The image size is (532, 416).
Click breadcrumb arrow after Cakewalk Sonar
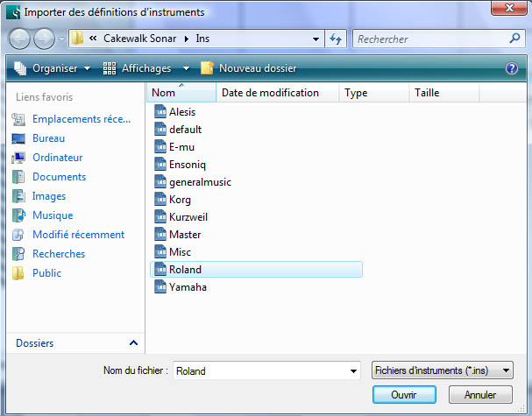click(187, 39)
